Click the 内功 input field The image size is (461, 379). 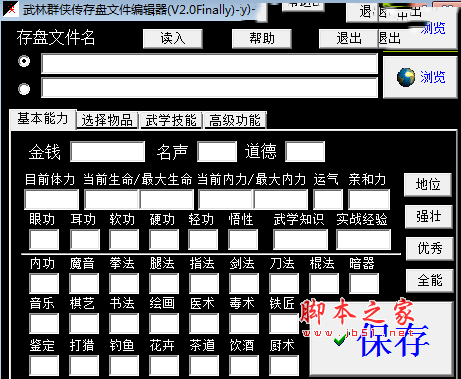(44, 283)
